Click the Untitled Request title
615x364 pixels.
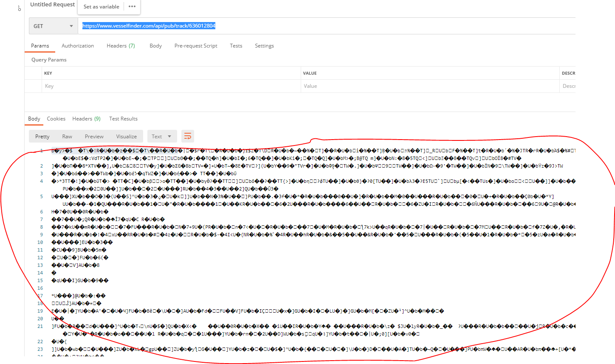coord(53,4)
